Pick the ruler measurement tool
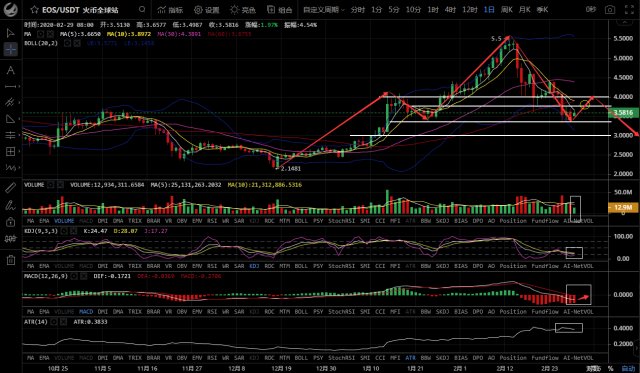Screen dimensions: 640x373 click(x=11, y=187)
